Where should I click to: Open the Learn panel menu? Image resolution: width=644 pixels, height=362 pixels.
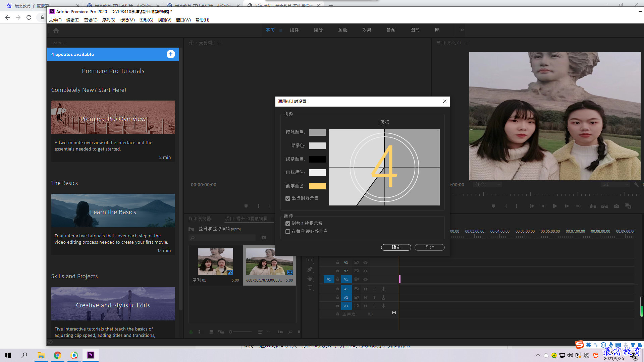65,43
